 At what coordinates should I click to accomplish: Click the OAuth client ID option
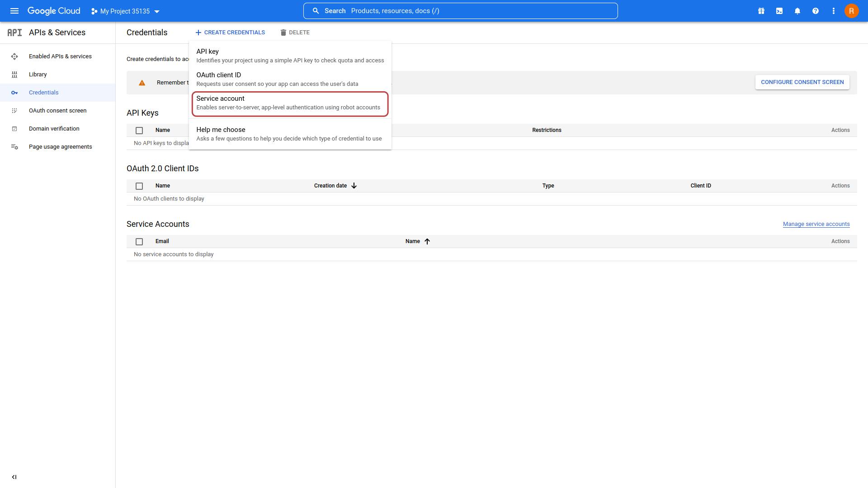[290, 79]
